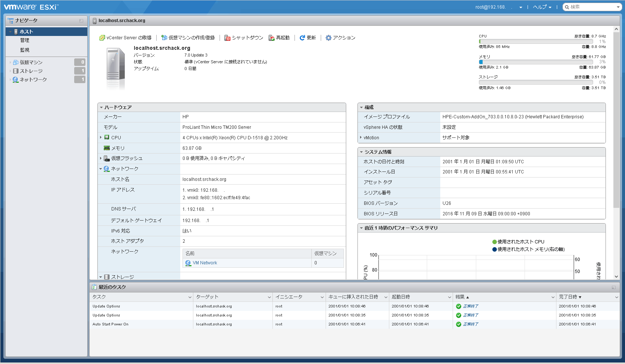The width and height of the screenshot is (625, 364).
Task: Open Monitor under Host
Action: point(25,50)
